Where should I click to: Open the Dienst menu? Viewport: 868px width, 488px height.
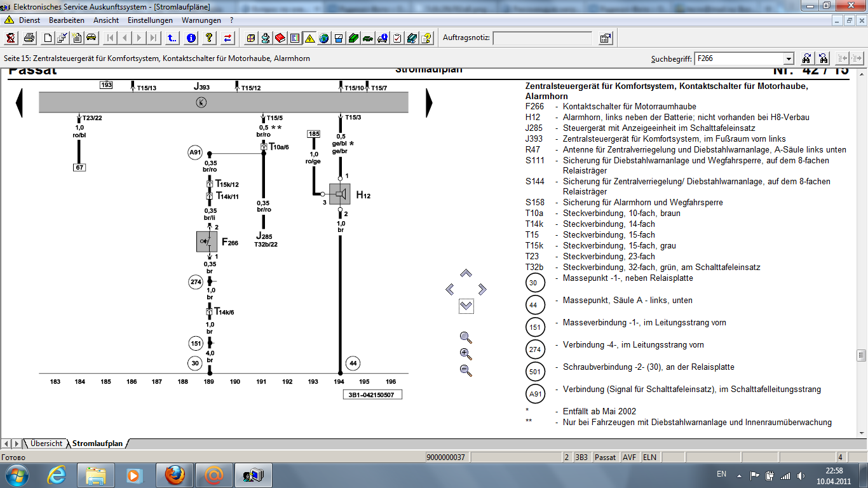point(29,20)
